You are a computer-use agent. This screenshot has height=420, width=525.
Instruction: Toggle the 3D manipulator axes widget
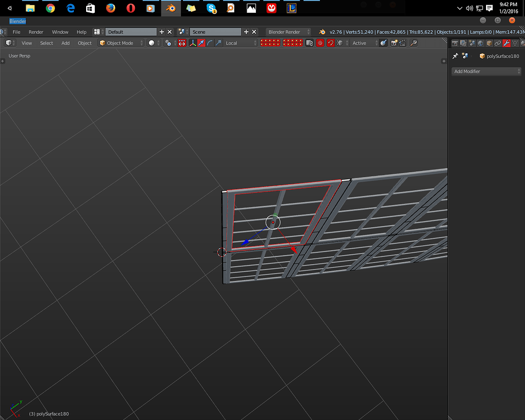pyautogui.click(x=193, y=43)
